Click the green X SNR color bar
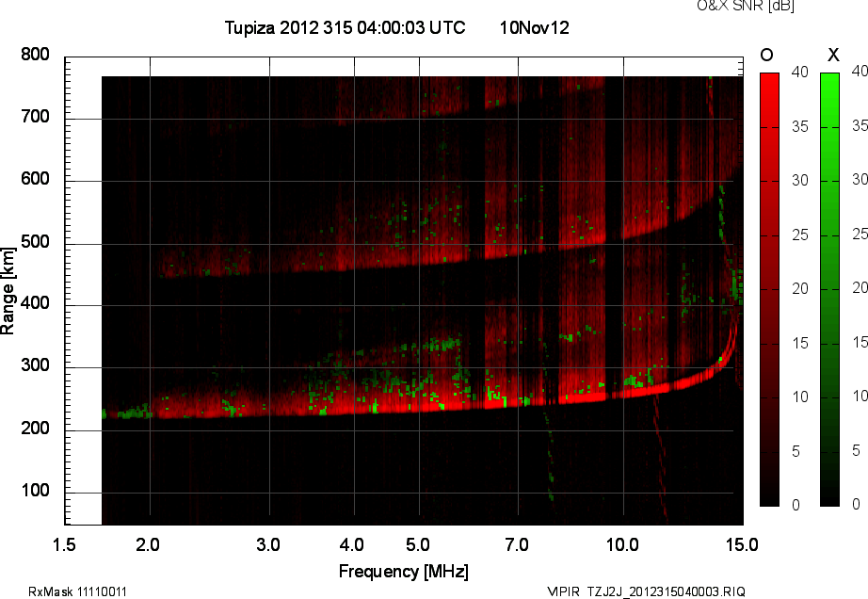This screenshot has height=599, width=868. [x=829, y=289]
